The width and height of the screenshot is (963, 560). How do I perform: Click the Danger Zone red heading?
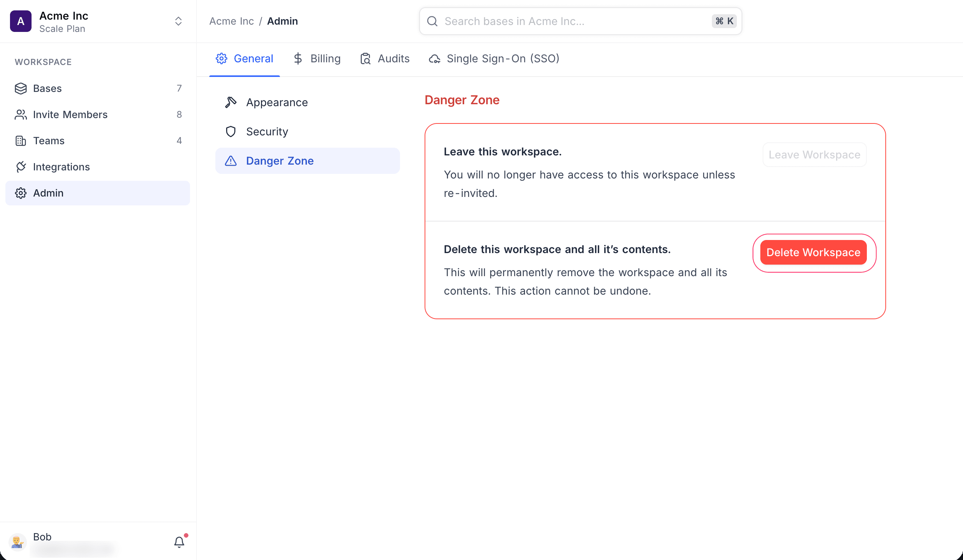click(x=462, y=100)
